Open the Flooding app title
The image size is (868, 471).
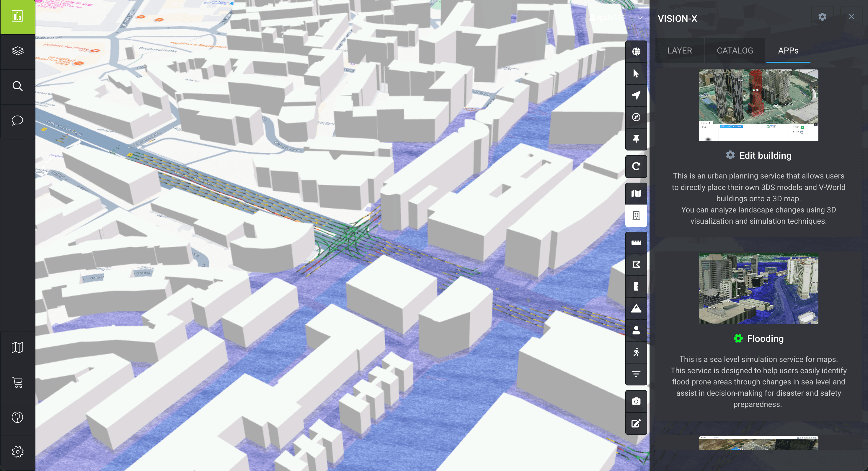(765, 339)
